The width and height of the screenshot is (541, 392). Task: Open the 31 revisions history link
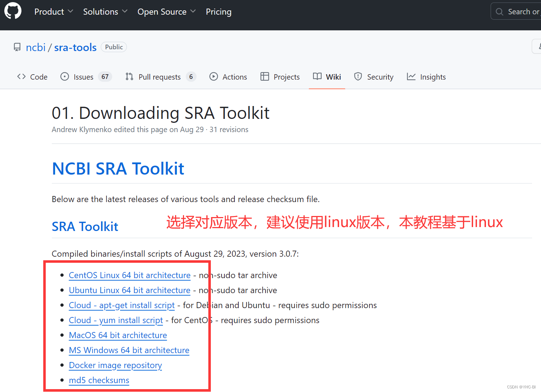click(x=229, y=130)
